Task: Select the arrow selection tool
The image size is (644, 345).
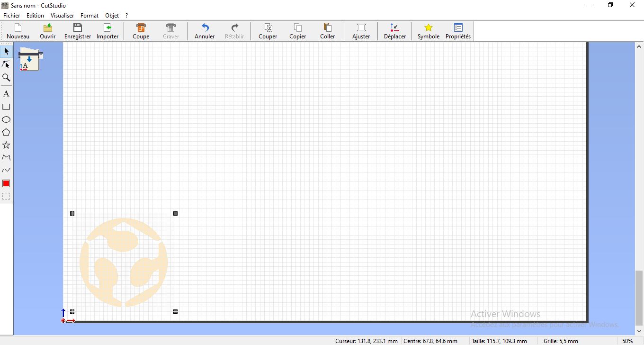Action: pyautogui.click(x=6, y=51)
